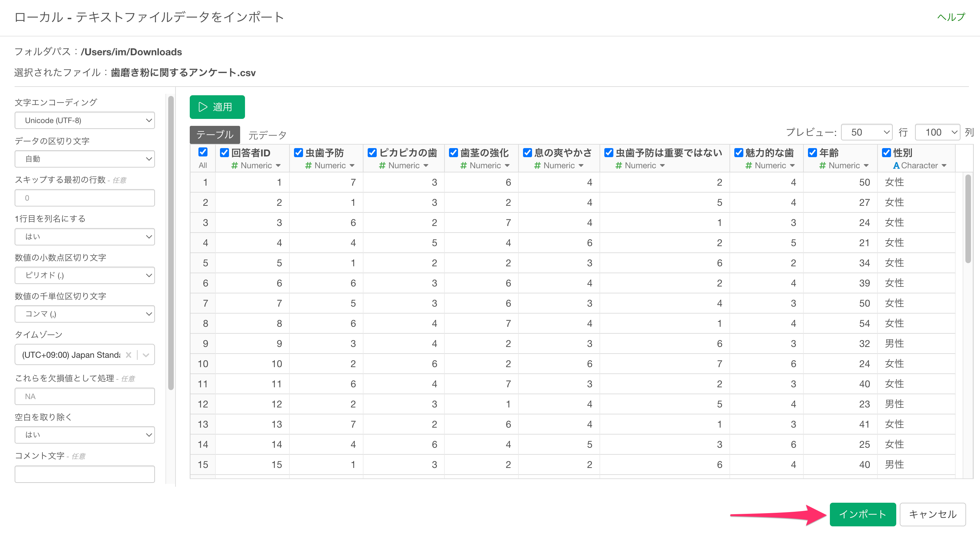Clear the timezone via the x icon
This screenshot has height=534, width=980.
click(x=129, y=354)
